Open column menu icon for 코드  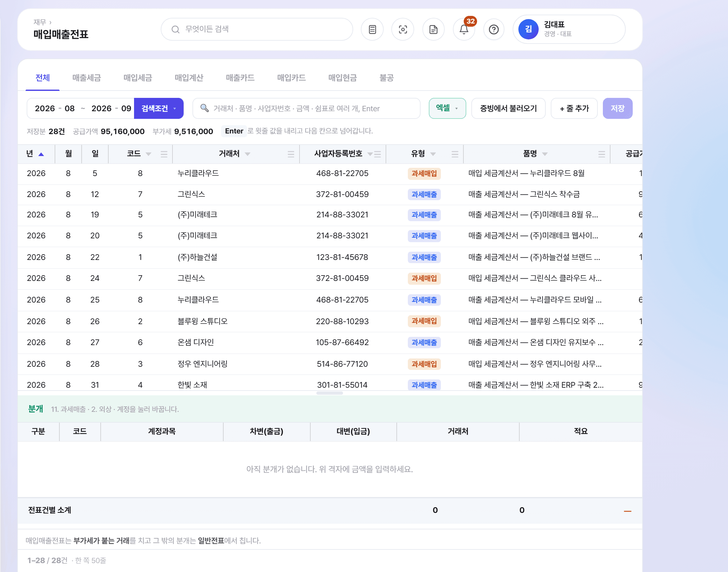164,154
